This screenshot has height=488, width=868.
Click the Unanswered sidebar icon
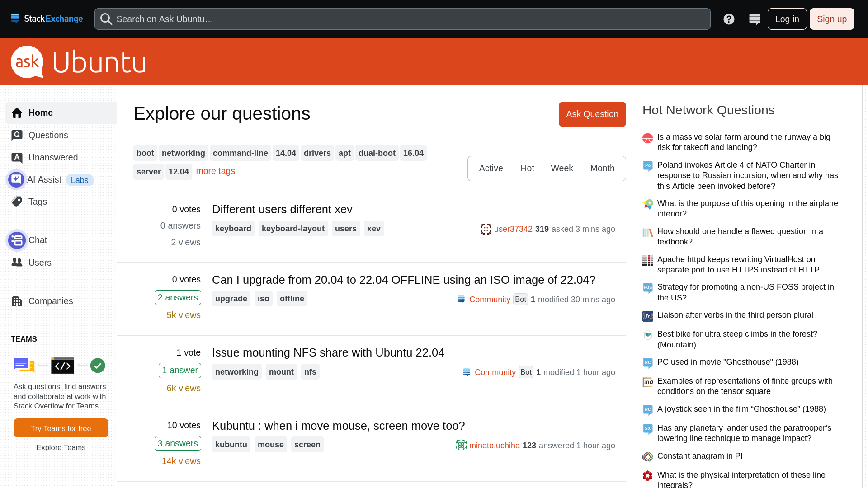(x=17, y=157)
